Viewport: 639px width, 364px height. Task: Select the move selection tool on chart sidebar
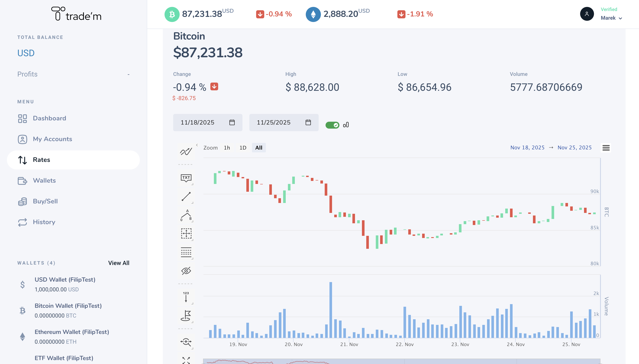pos(186,234)
